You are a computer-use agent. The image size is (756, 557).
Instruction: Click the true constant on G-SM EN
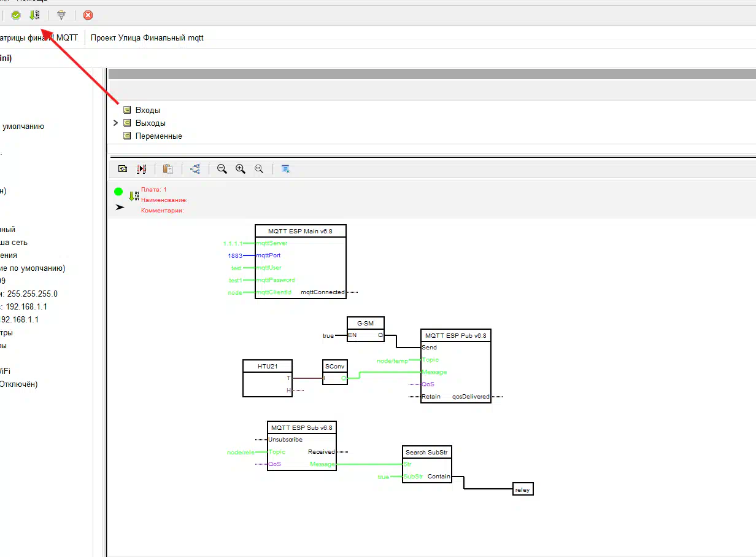pyautogui.click(x=328, y=336)
